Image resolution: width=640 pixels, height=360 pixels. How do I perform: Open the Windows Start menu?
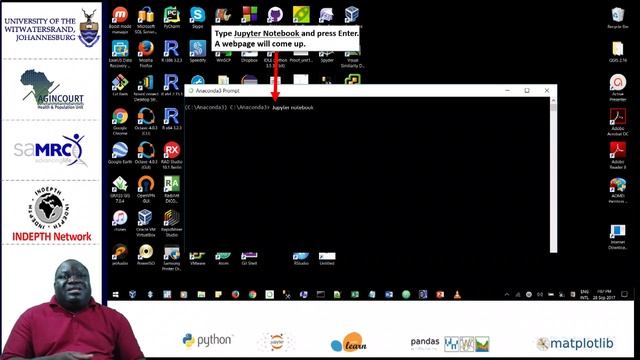click(116, 294)
